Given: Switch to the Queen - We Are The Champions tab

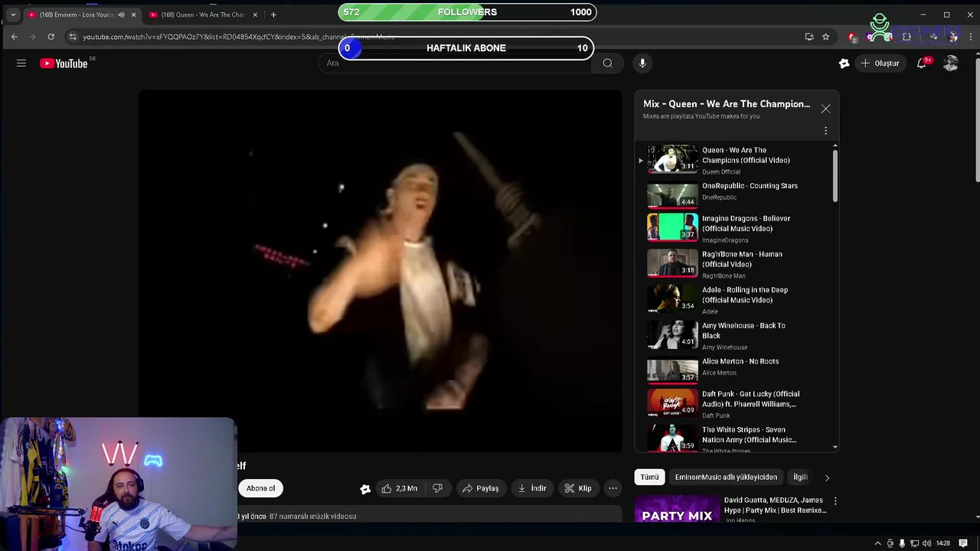Looking at the screenshot, I should coord(203,15).
